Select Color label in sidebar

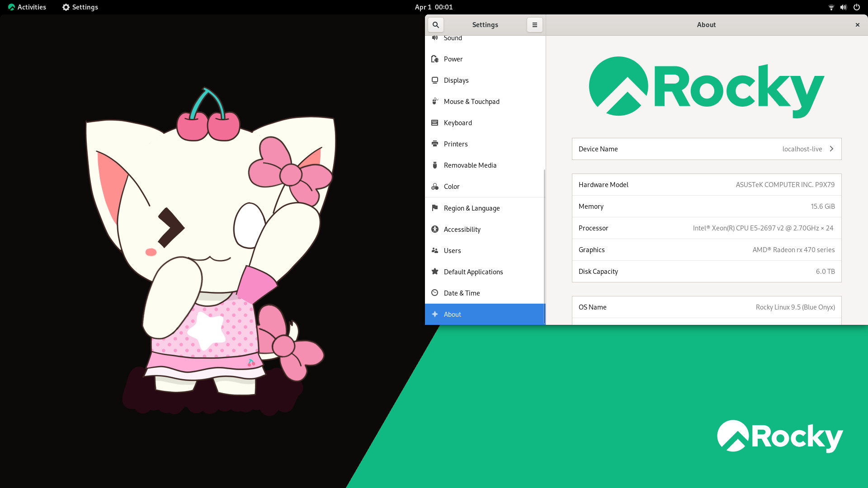[452, 187]
